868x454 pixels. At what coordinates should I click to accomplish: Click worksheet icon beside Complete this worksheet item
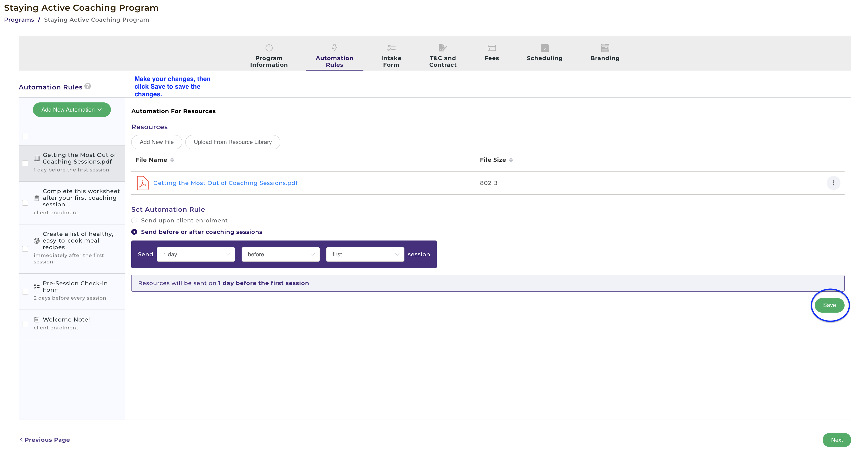[37, 198]
